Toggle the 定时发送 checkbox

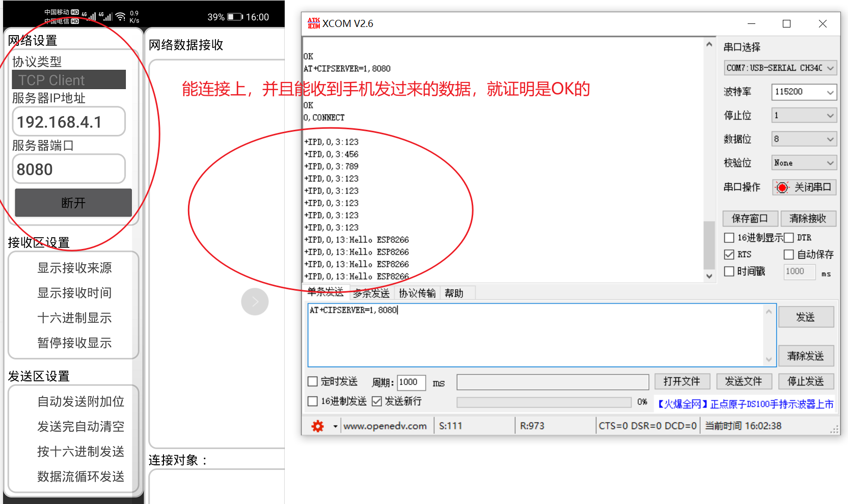(x=313, y=382)
